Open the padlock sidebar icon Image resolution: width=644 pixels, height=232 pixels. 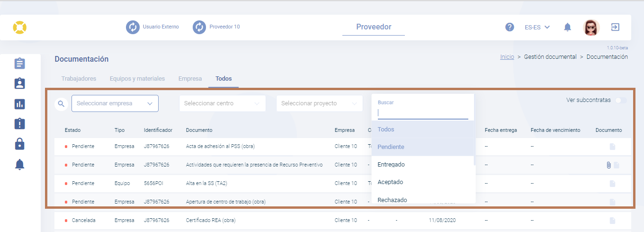tap(19, 144)
